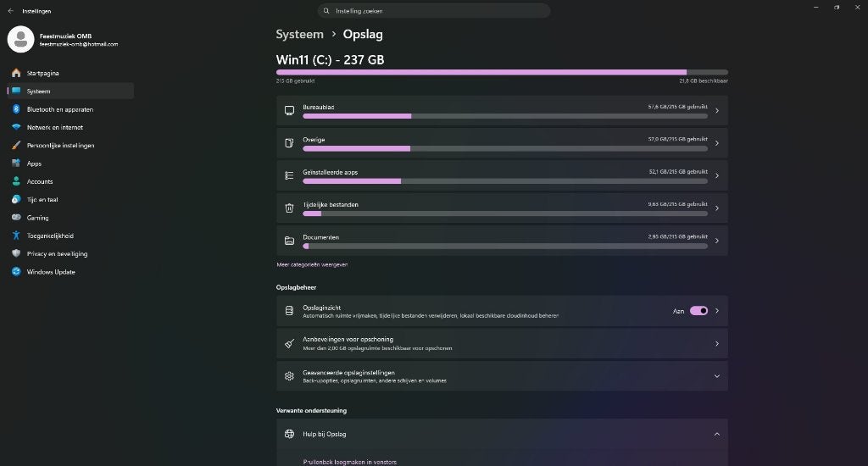Open the Bluetooth en apparaten section icon
The image size is (868, 466).
click(x=16, y=109)
